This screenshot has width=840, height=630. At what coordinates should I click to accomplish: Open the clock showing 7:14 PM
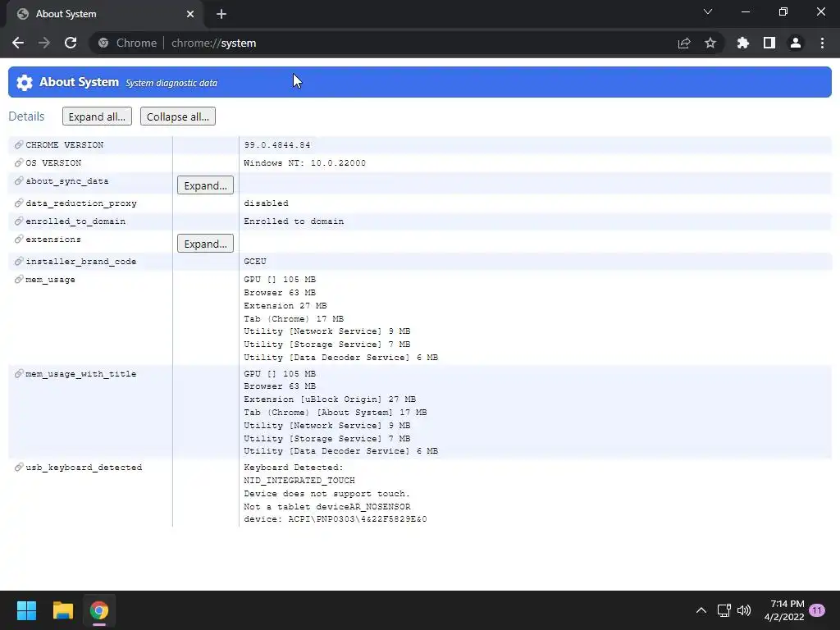pos(784,610)
